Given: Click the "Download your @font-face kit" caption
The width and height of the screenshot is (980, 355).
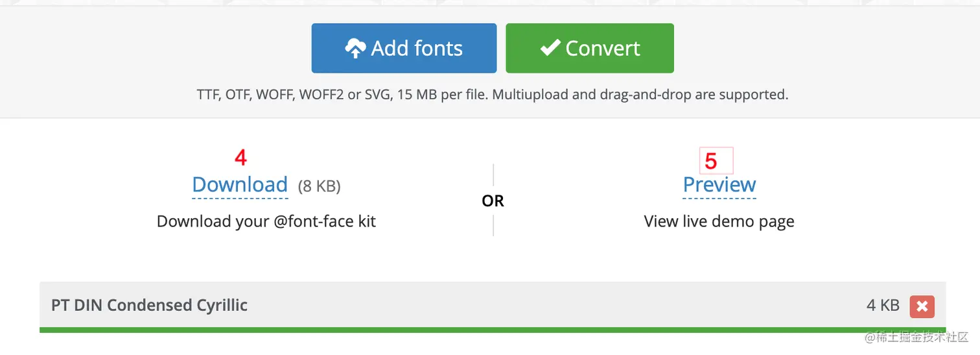Looking at the screenshot, I should pos(266,221).
